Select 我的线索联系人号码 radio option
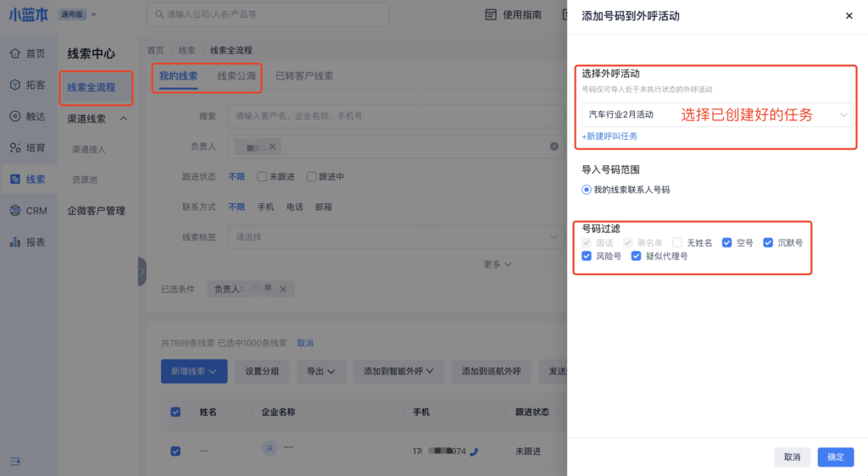The width and height of the screenshot is (868, 476). tap(587, 190)
